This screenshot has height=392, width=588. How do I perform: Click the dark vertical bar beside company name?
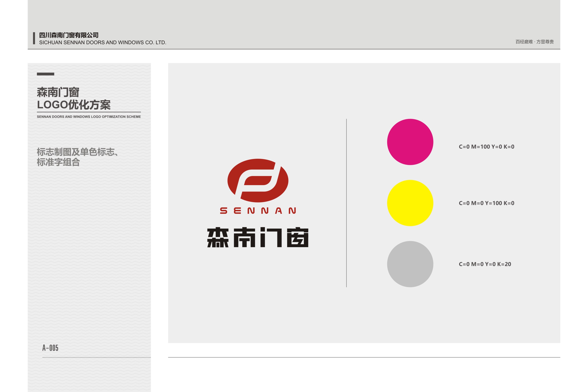coord(34,38)
